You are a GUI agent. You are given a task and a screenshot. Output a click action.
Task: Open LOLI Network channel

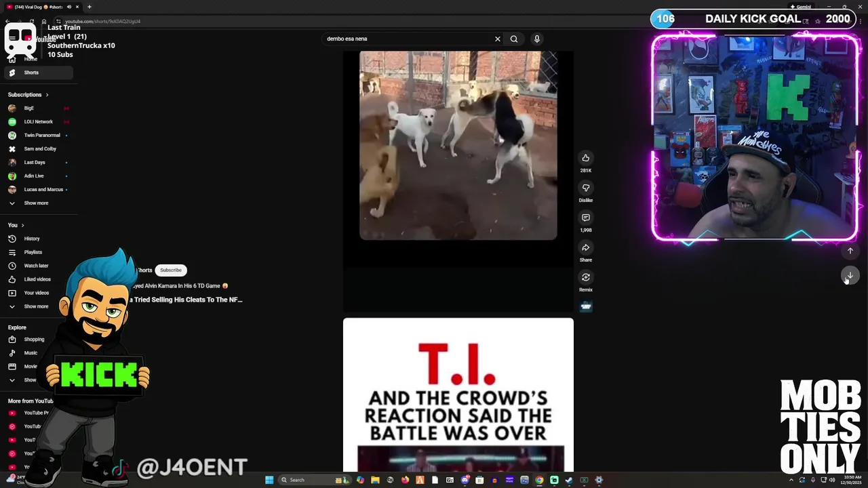click(x=38, y=121)
